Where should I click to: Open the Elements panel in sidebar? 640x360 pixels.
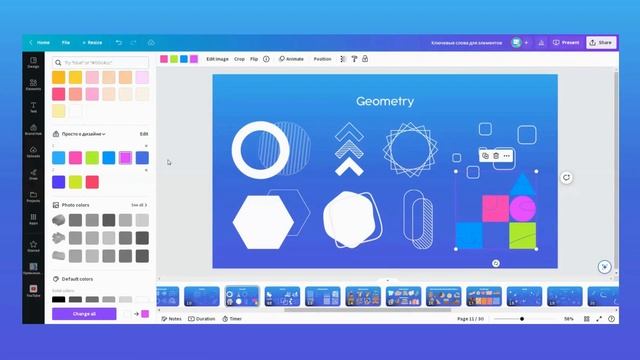33,84
